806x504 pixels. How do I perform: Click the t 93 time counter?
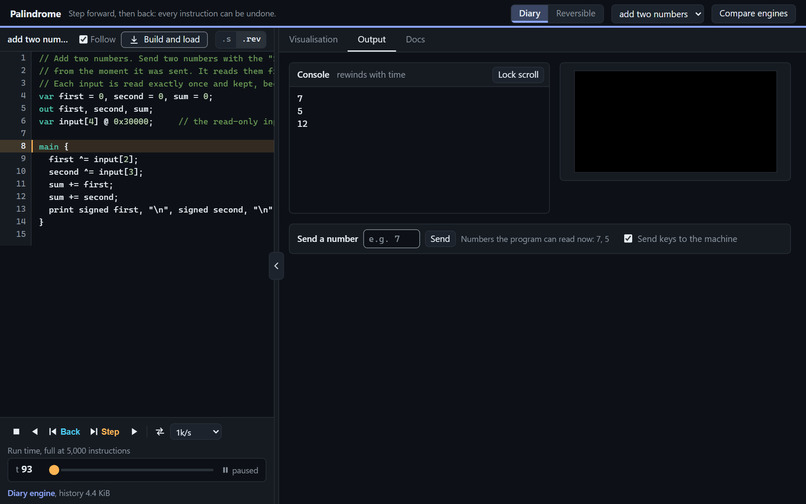(24, 469)
